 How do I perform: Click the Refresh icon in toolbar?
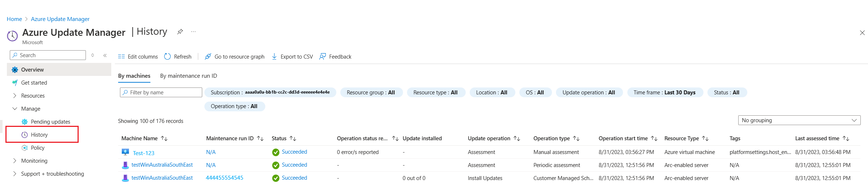coord(167,56)
